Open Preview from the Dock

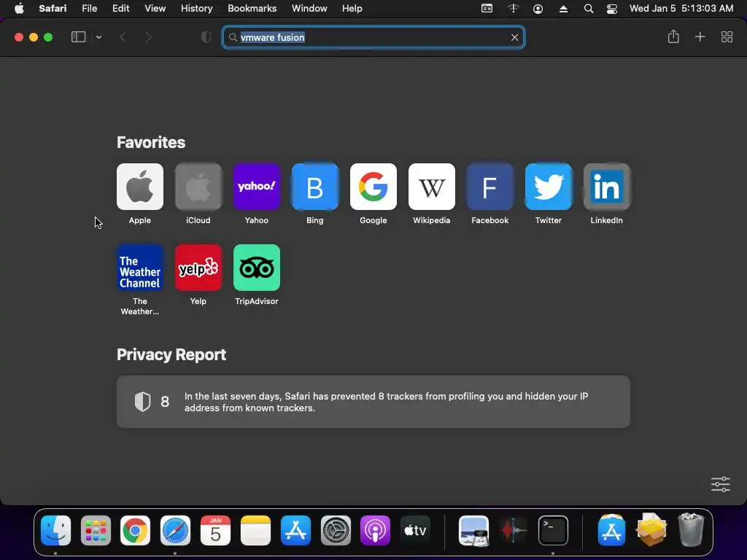pyautogui.click(x=473, y=530)
